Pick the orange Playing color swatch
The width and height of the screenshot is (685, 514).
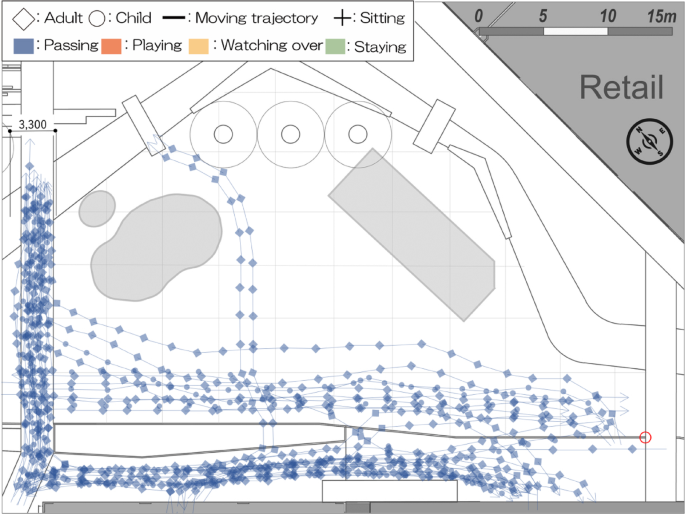tap(110, 46)
